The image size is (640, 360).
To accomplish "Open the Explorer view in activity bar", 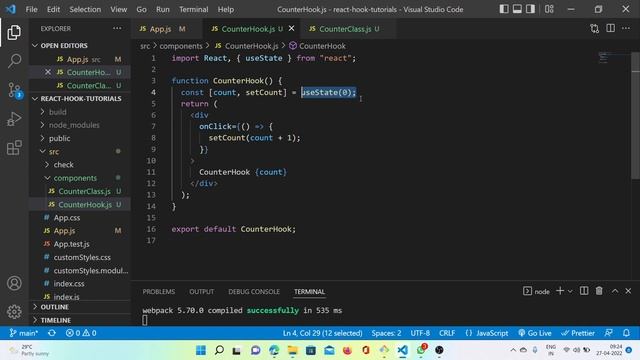I will 14,32.
